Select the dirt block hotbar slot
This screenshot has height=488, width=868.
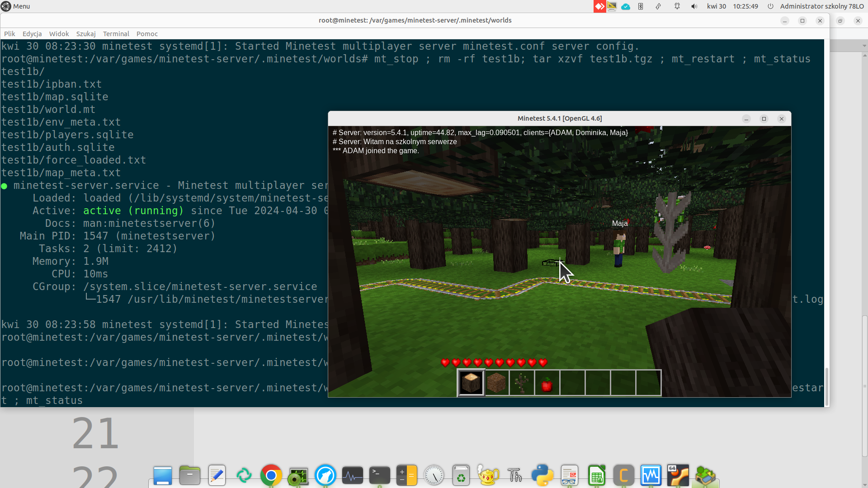(x=496, y=383)
